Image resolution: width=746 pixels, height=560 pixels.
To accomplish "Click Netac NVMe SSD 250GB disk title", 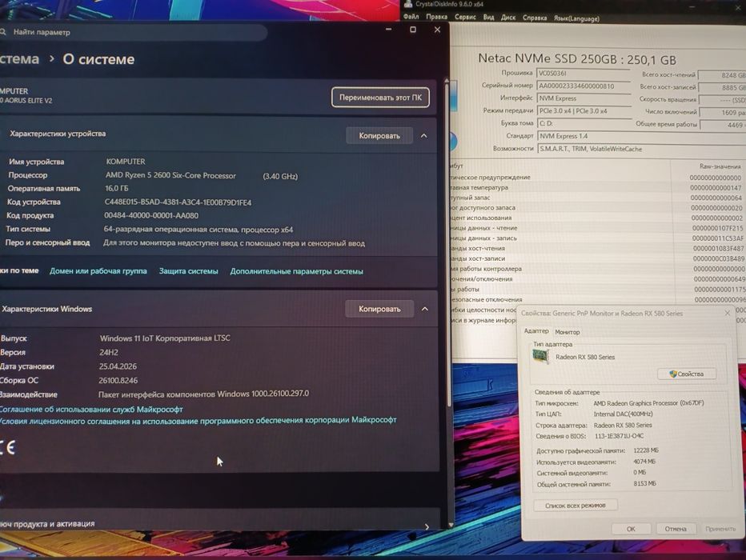I will coord(576,59).
